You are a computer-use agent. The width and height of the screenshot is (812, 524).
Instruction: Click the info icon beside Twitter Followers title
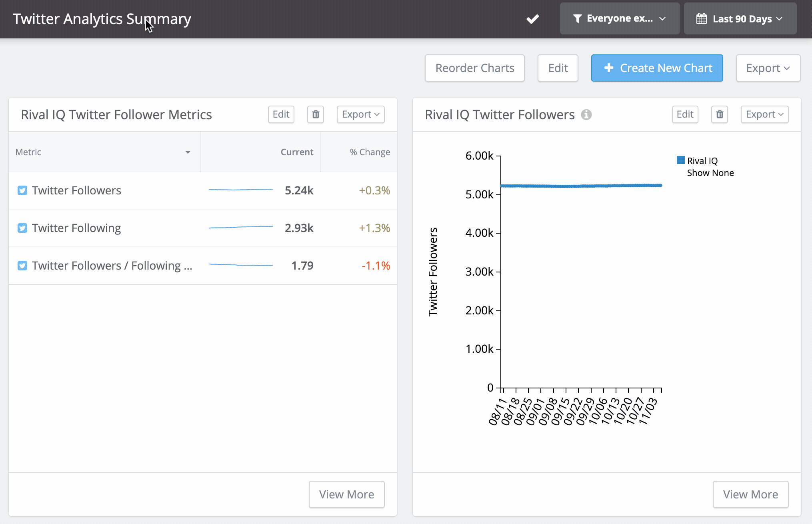pyautogui.click(x=586, y=115)
